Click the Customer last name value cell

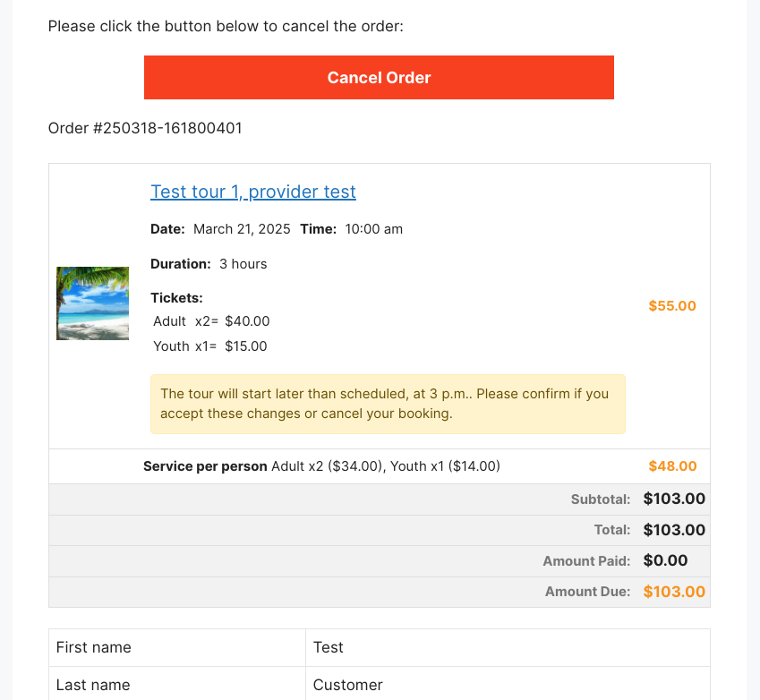508,684
